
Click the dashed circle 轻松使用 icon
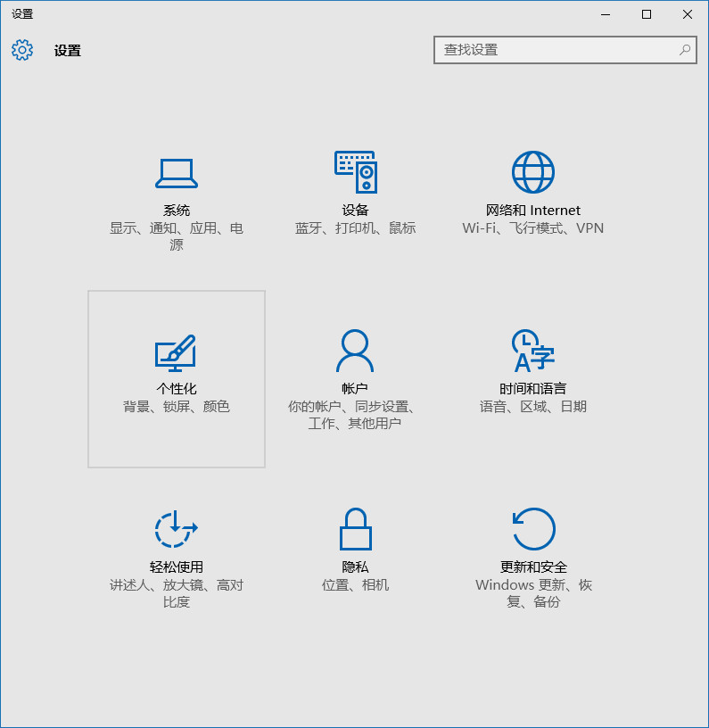coord(176,529)
